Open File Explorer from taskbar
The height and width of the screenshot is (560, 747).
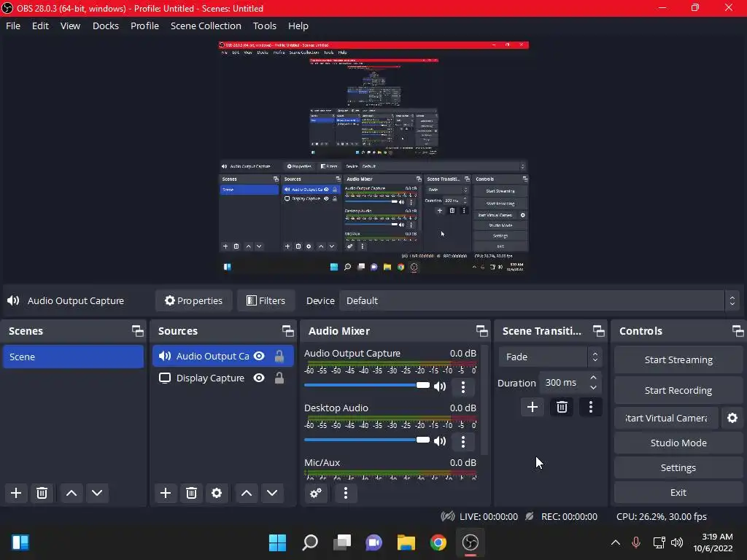point(406,542)
